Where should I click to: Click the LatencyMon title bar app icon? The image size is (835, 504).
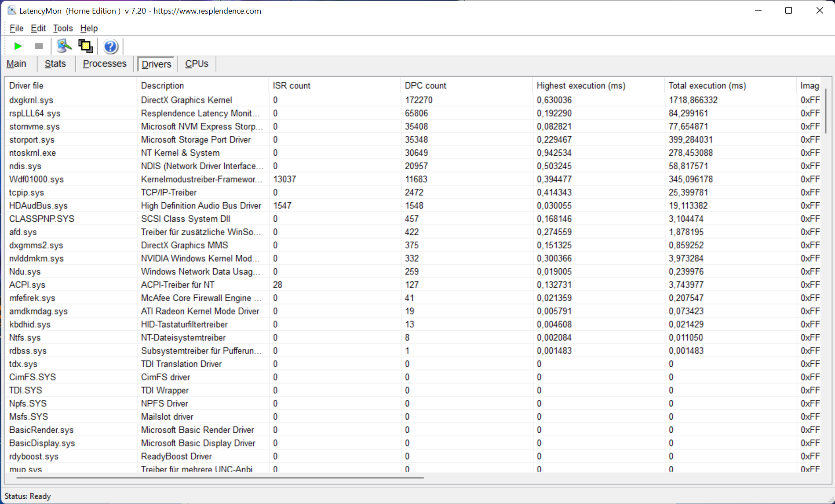tap(11, 11)
